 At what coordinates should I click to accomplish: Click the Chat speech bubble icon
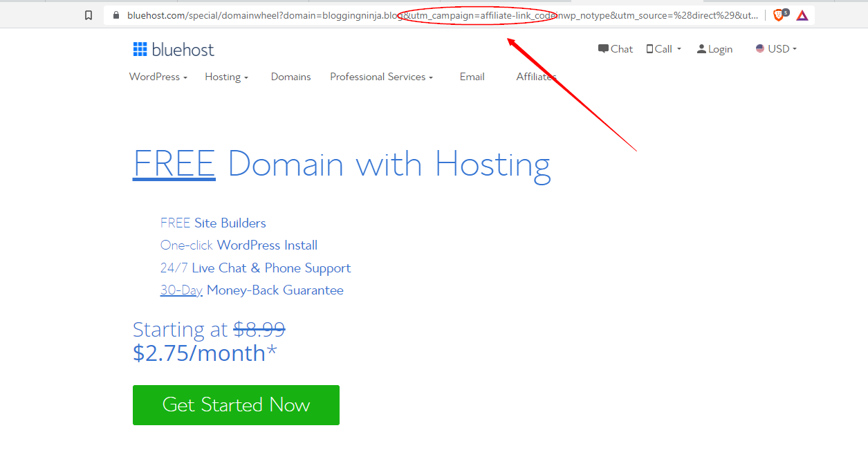click(x=603, y=49)
